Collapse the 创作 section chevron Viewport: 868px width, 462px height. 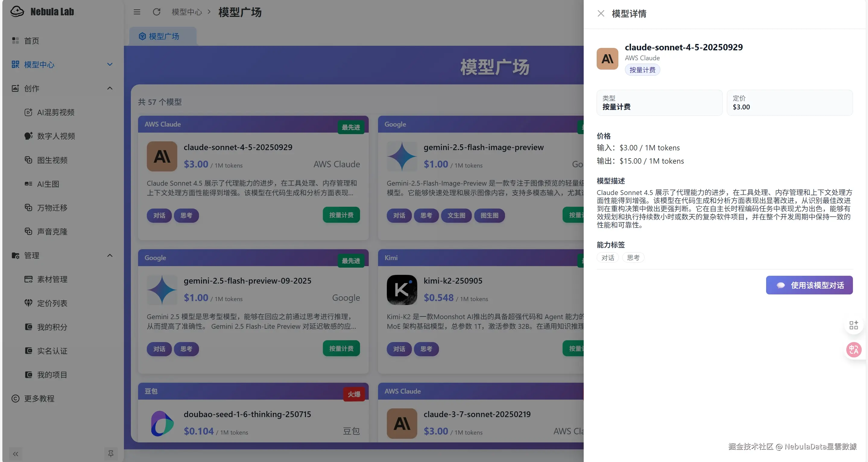tap(110, 88)
